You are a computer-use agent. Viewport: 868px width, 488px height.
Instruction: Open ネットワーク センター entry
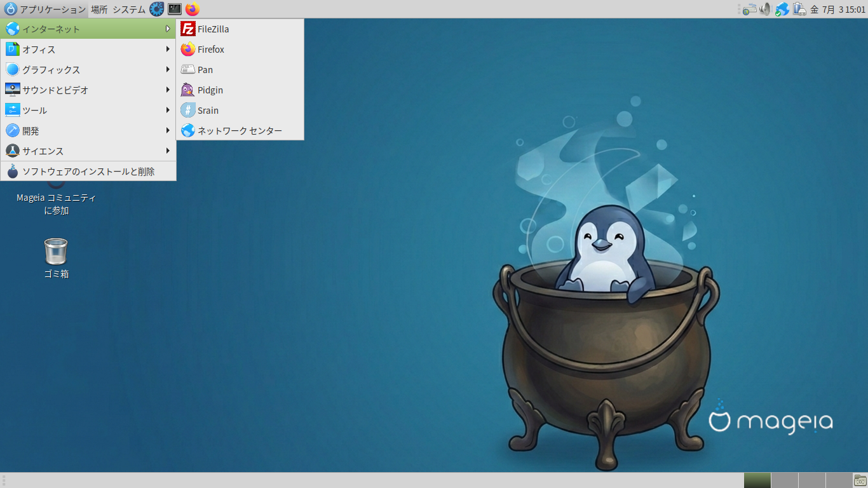(240, 131)
